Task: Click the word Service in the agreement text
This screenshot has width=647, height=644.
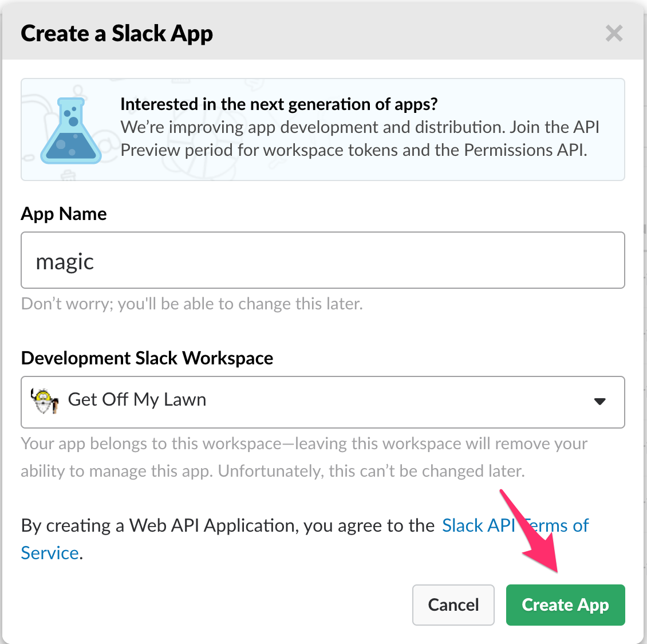Action: click(x=49, y=552)
